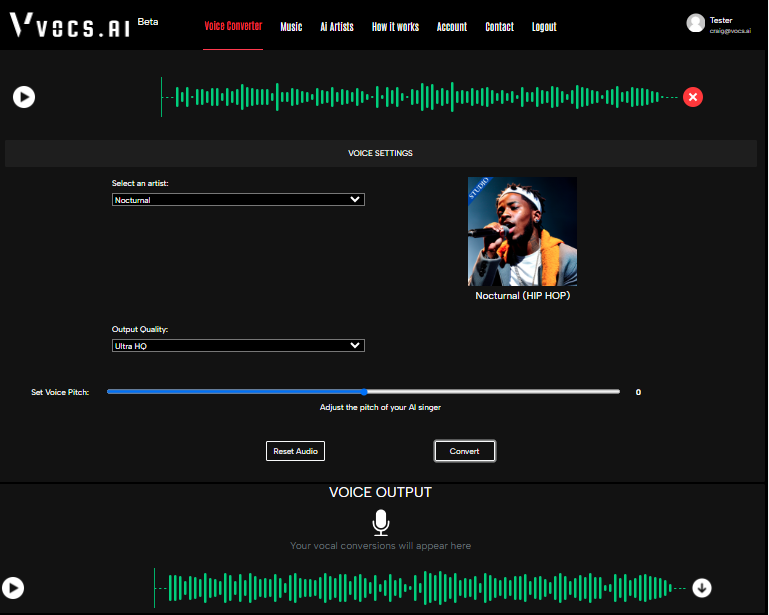
Task: Click the Beta label beside logo
Action: tap(148, 22)
